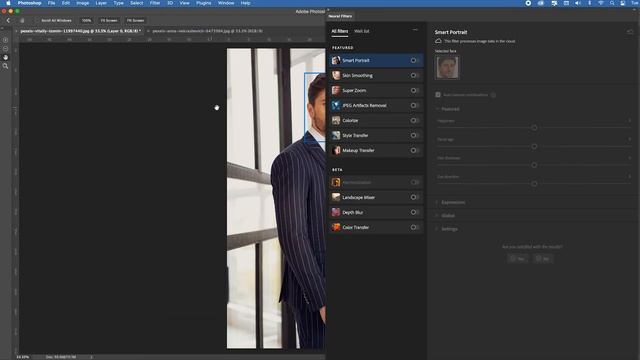Click the 100% zoom button

pos(87,20)
